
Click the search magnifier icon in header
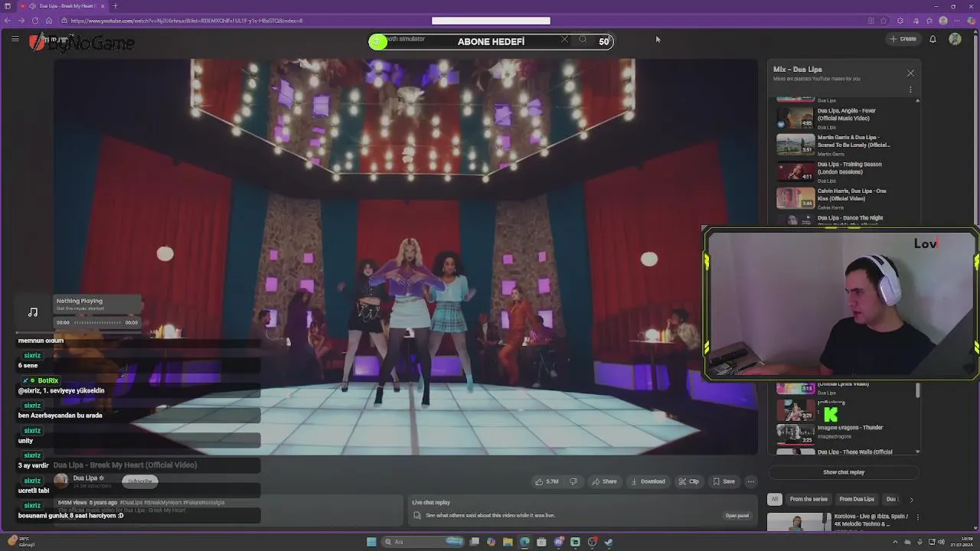(x=583, y=40)
